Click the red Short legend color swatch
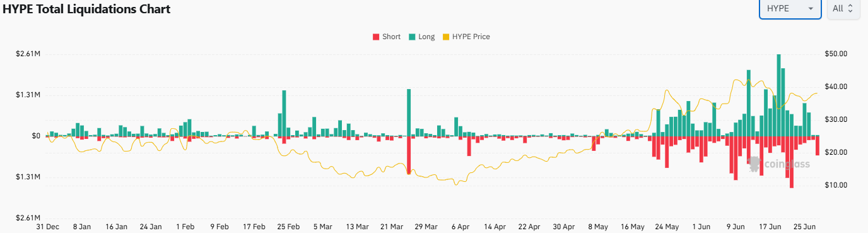 tap(376, 37)
